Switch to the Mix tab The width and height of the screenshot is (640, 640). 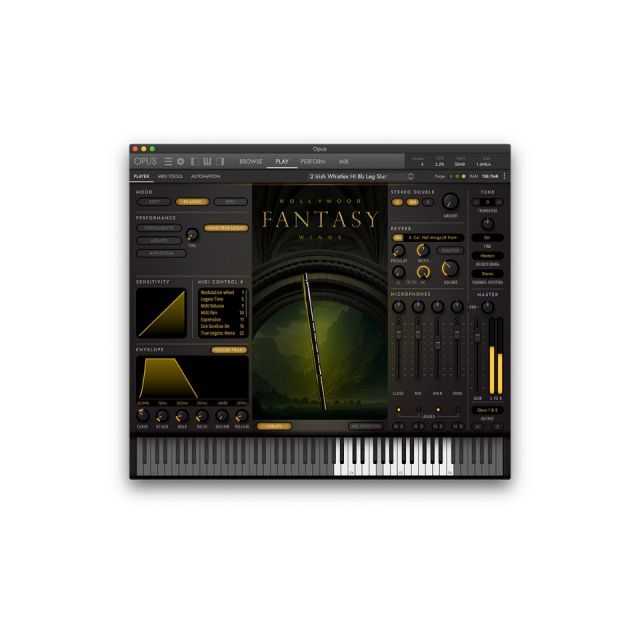[x=343, y=162]
